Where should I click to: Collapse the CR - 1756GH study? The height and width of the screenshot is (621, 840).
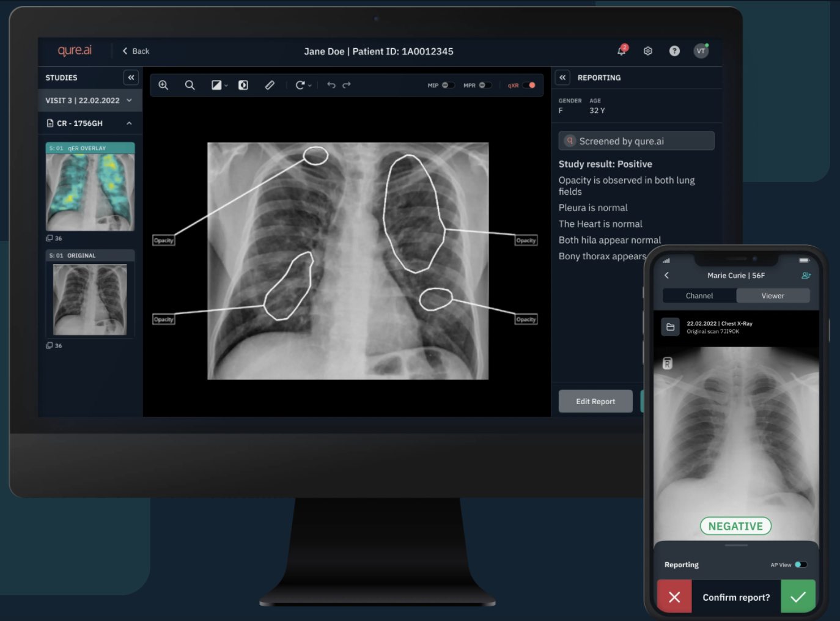click(x=129, y=123)
